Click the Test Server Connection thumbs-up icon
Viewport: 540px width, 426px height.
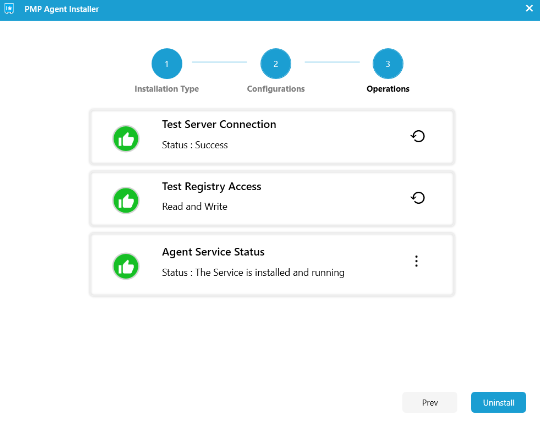(x=126, y=139)
